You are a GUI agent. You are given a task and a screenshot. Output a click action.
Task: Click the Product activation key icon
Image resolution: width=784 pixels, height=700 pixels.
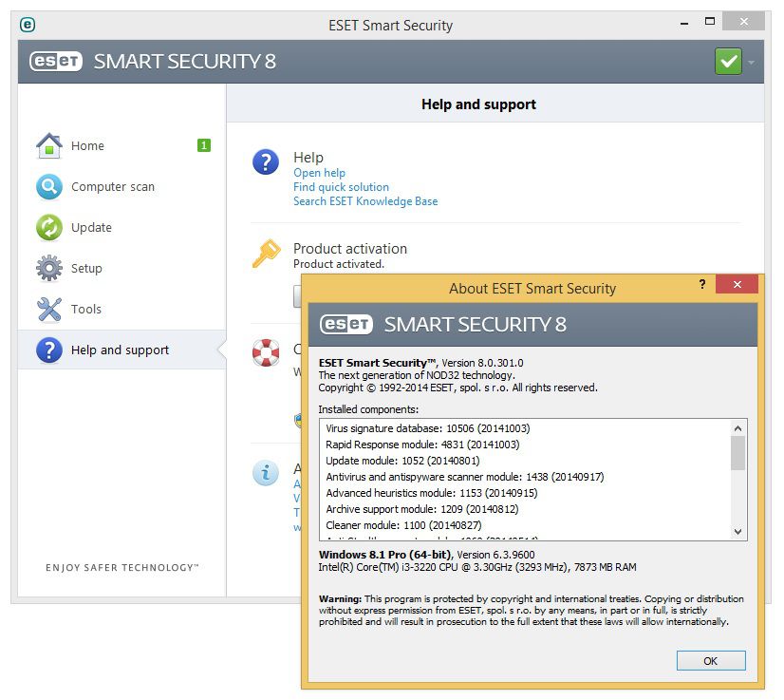point(266,254)
